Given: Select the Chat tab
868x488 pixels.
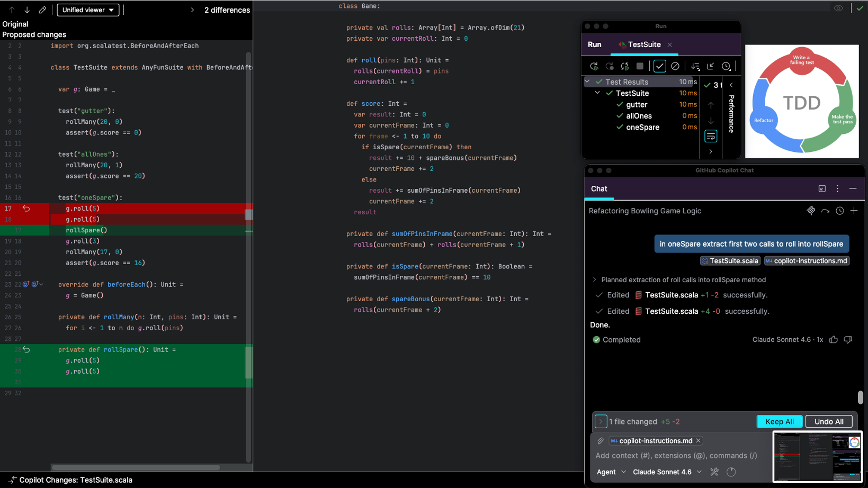Looking at the screenshot, I should coord(599,189).
